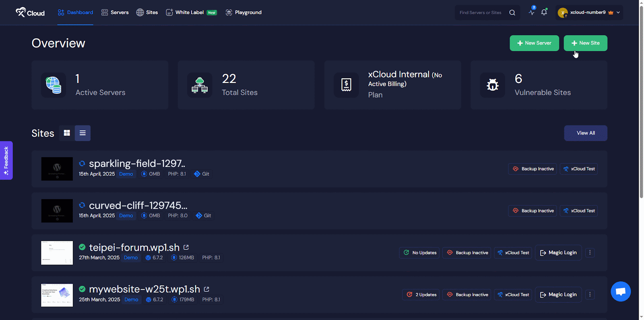Open the White Label tab

191,12
